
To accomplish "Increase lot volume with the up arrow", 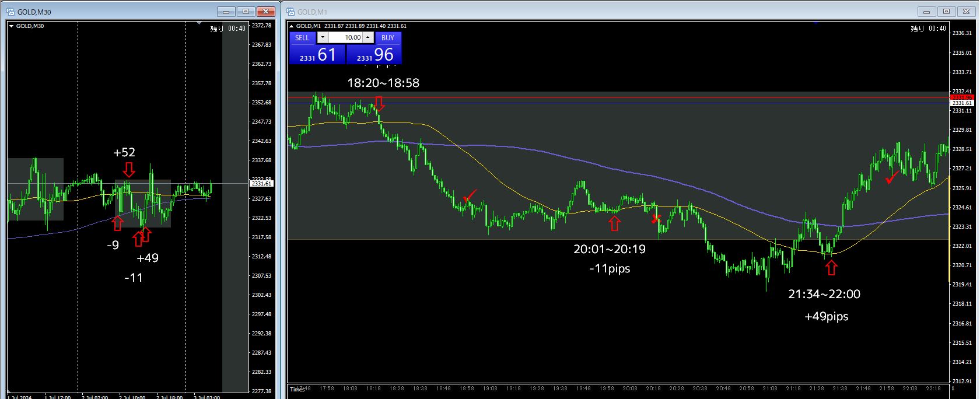I will point(368,37).
